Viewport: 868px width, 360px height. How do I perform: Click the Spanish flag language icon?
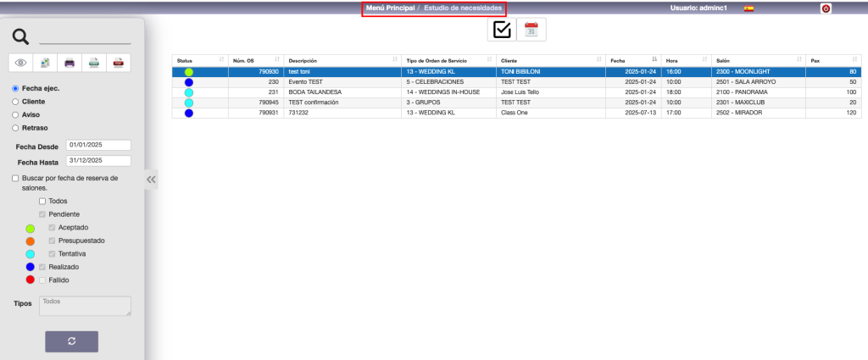pos(748,8)
